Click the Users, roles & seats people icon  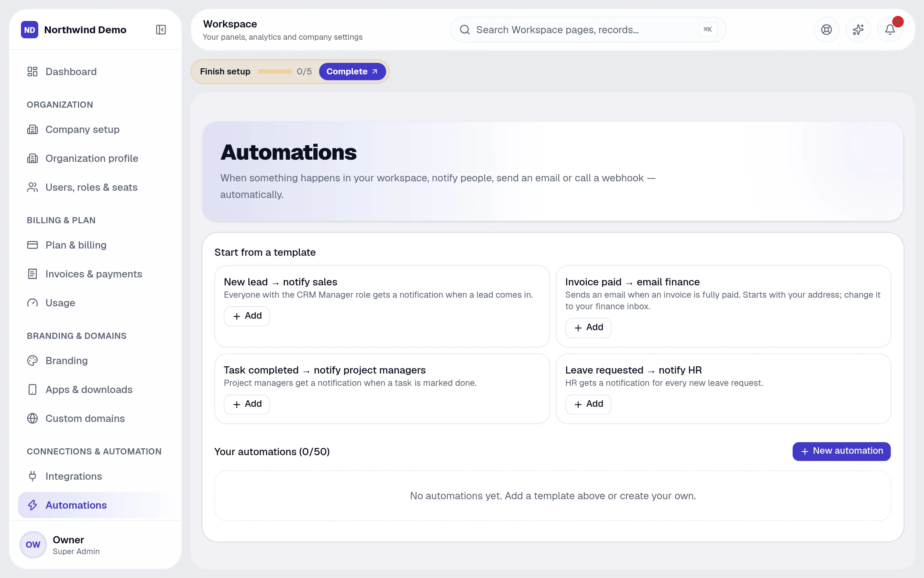[x=32, y=187]
